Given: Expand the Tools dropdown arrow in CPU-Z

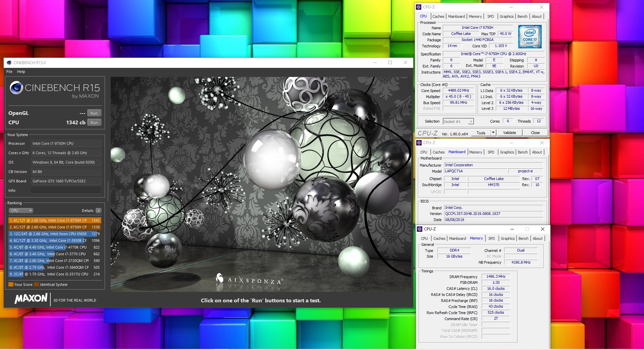Looking at the screenshot, I should pyautogui.click(x=493, y=133).
